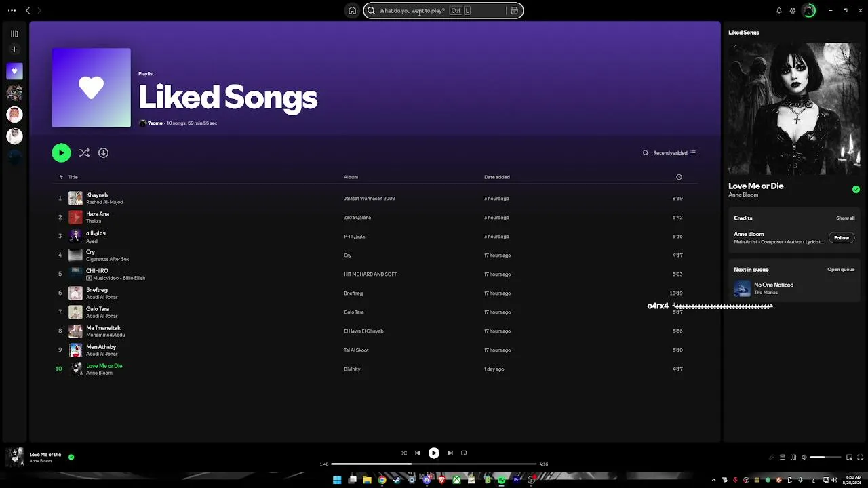Open the Xbox app from the taskbar
Viewport: 868px width, 488px height.
(x=456, y=480)
